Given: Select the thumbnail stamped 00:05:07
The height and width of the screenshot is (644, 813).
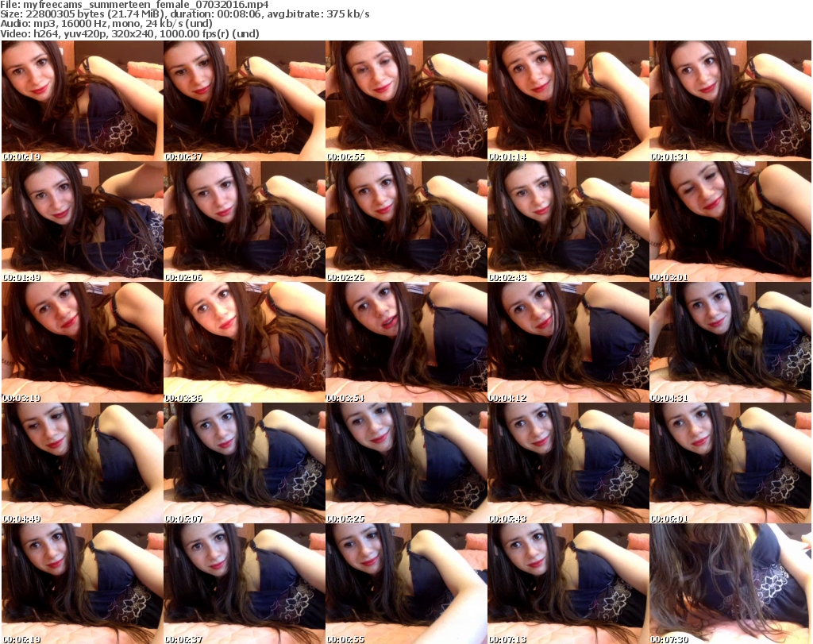Looking at the screenshot, I should (245, 464).
